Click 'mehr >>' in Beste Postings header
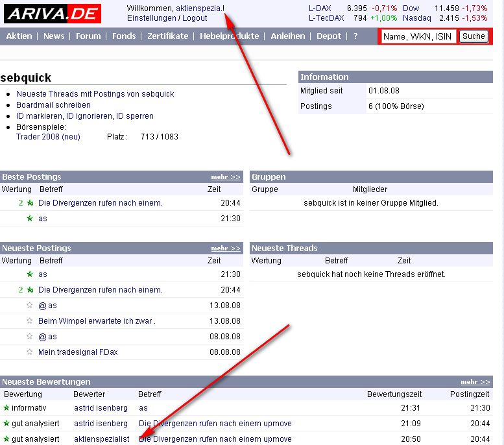This screenshot has width=504, height=445. (226, 177)
